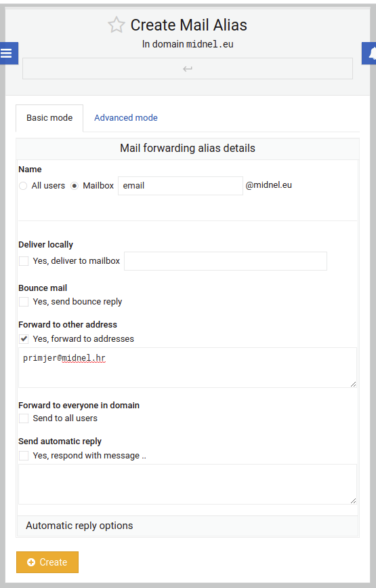376x588 pixels.
Task: Switch to the Advanced mode tab
Action: point(126,118)
